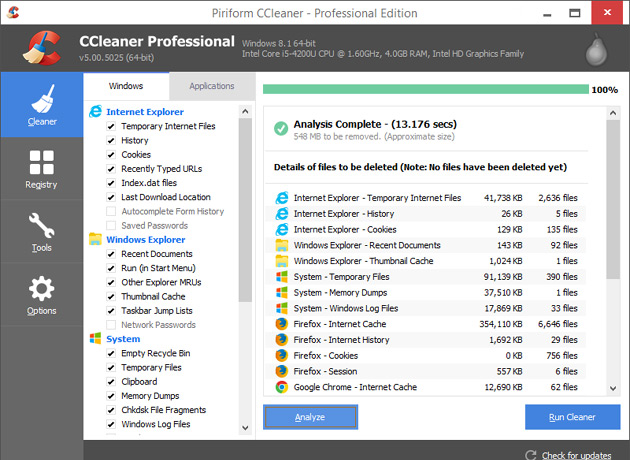Open the Tools wrench icon
The height and width of the screenshot is (460, 630).
point(41,232)
